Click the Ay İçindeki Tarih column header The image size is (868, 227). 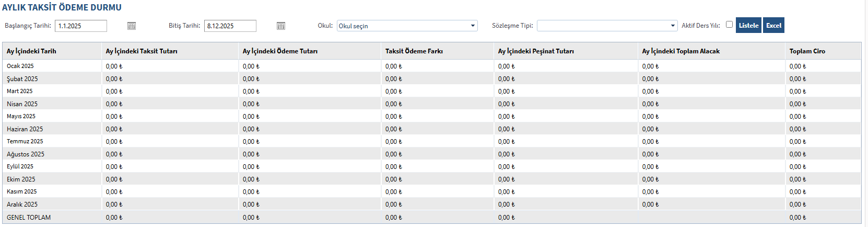(31, 51)
